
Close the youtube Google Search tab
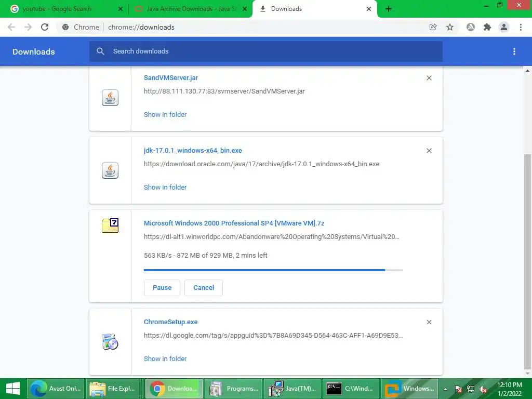click(x=121, y=9)
